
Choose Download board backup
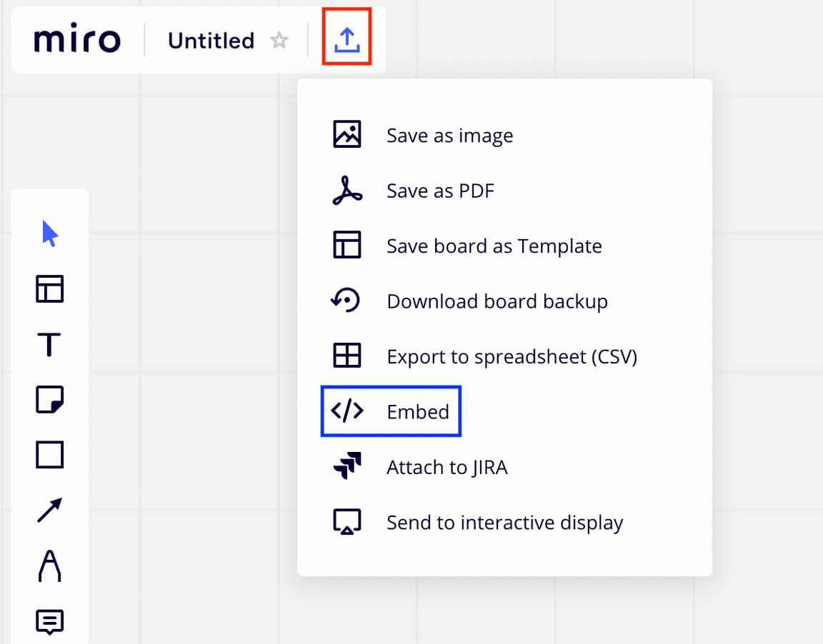click(497, 301)
